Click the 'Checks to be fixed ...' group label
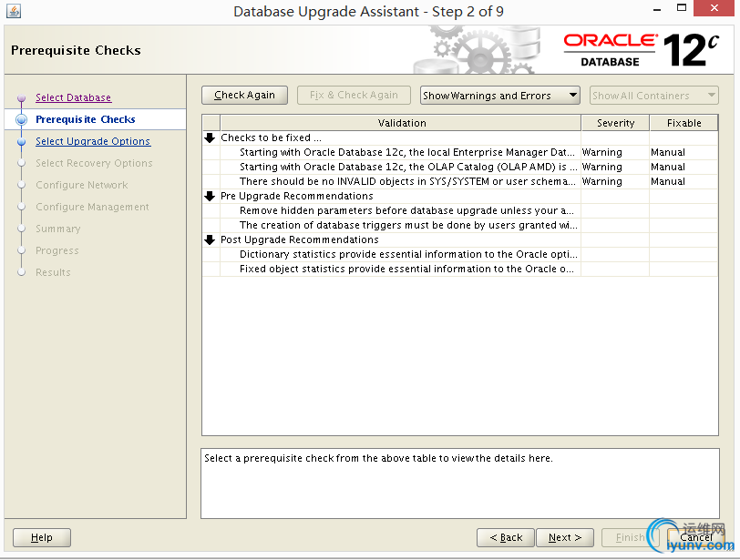740x560 pixels. (x=271, y=137)
